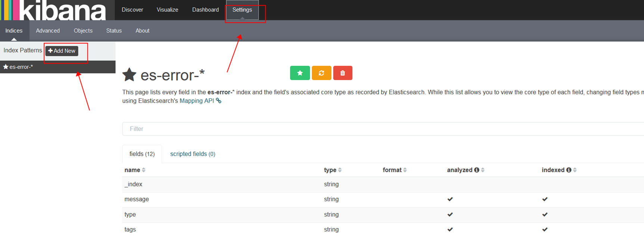The height and width of the screenshot is (236, 644).
Task: Sort fields by format column
Action: (405, 170)
